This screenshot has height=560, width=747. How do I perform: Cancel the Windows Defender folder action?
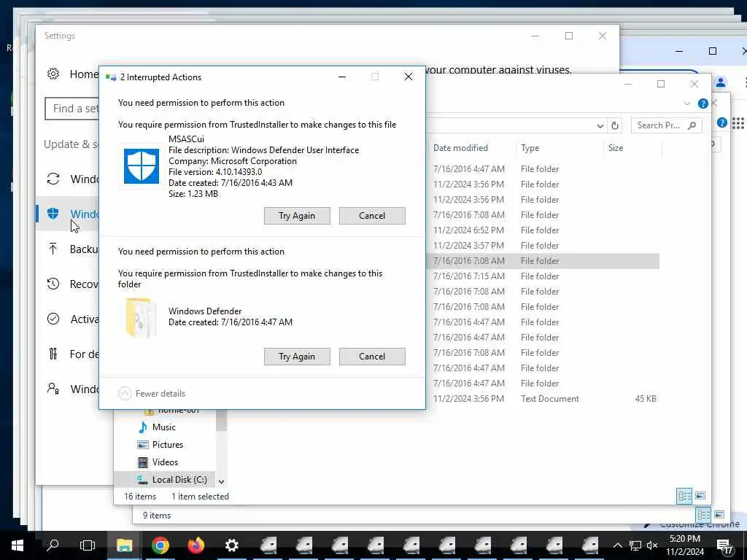point(372,357)
